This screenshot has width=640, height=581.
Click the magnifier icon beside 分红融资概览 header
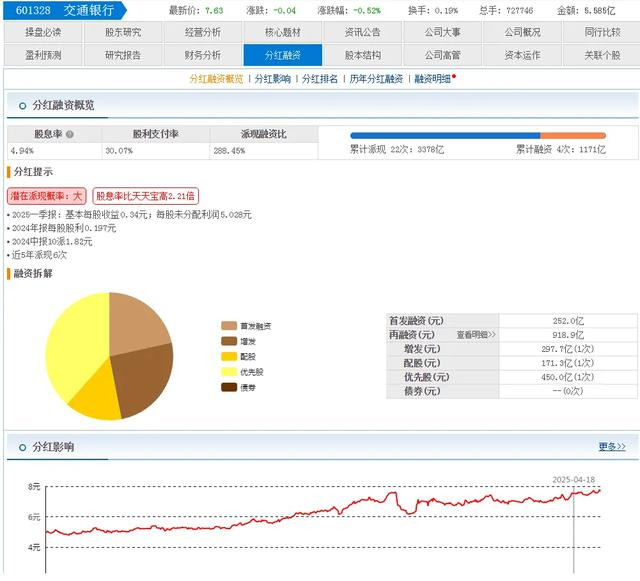(20, 105)
